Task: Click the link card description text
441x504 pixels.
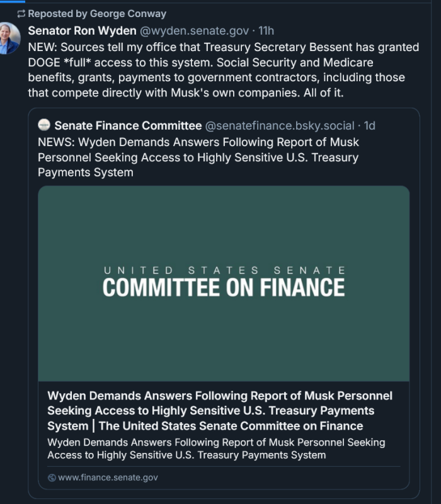Action: 216,449
